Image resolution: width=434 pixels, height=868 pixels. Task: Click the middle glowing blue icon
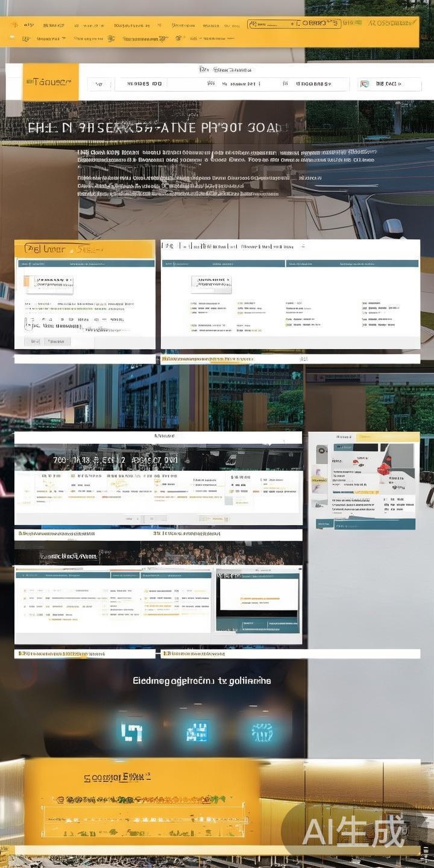point(197,732)
